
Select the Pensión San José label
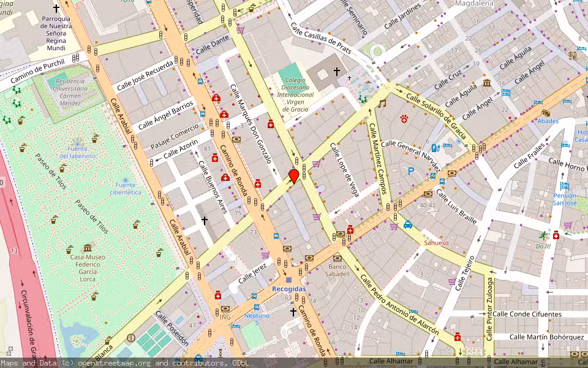pyautogui.click(x=565, y=199)
